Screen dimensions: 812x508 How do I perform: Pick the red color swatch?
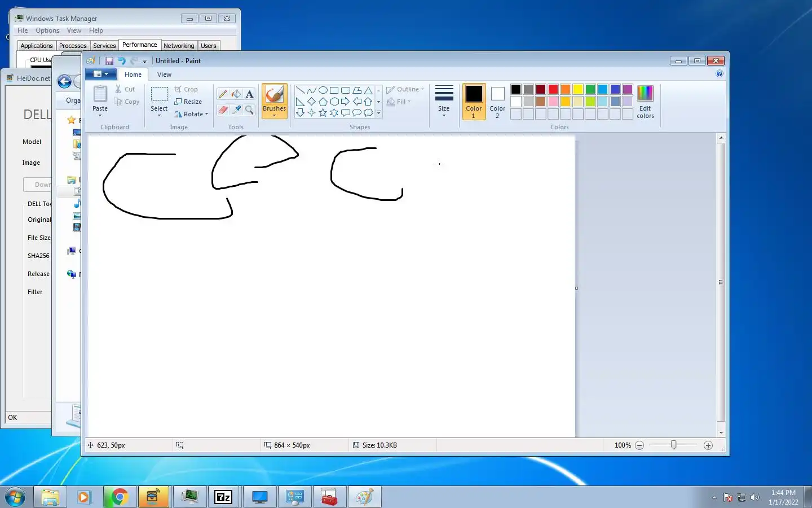553,89
